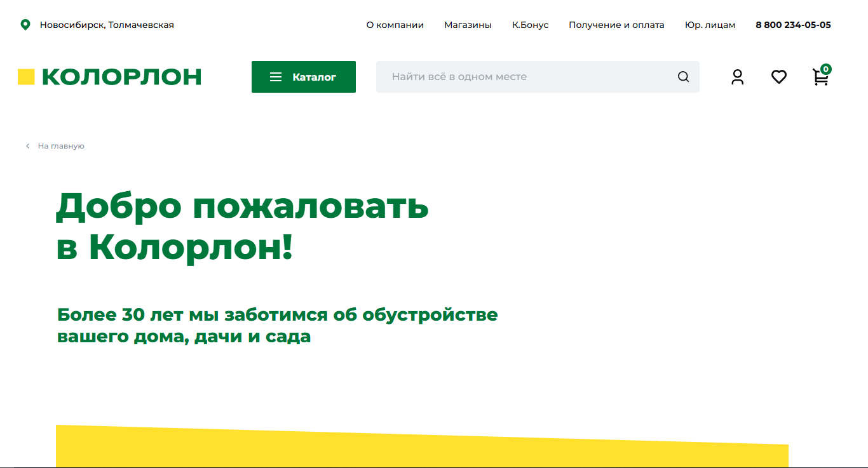
Task: Activate the search magnifier icon
Action: click(682, 76)
